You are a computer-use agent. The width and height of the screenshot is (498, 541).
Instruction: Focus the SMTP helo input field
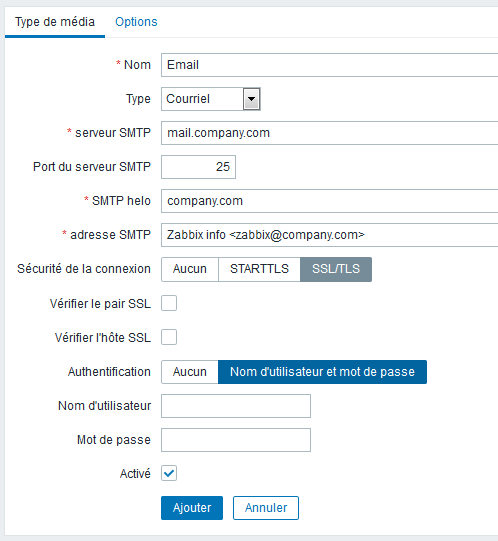point(330,201)
